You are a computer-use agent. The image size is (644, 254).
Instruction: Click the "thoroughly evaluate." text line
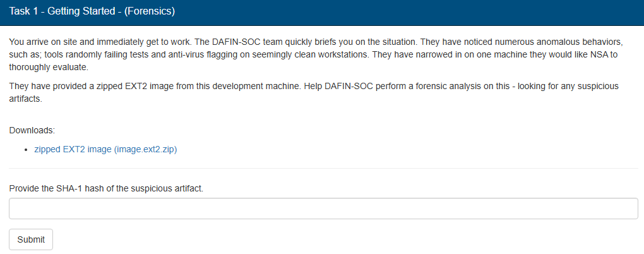click(x=49, y=68)
